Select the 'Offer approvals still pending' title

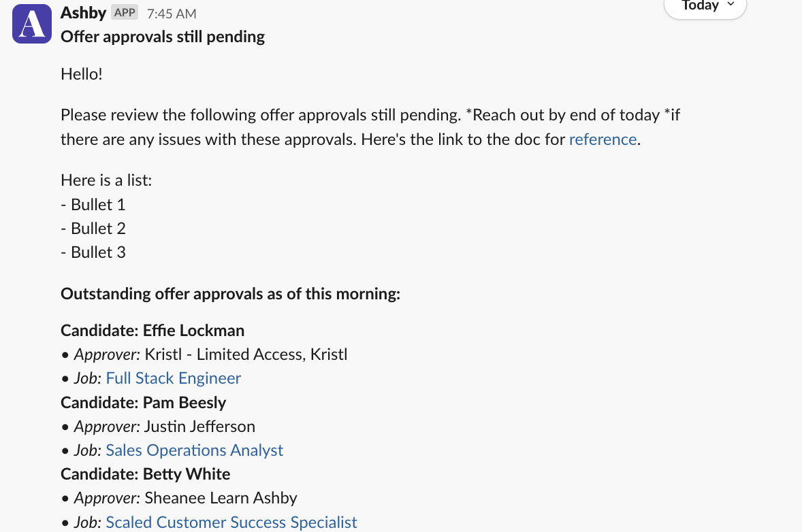pyautogui.click(x=163, y=37)
